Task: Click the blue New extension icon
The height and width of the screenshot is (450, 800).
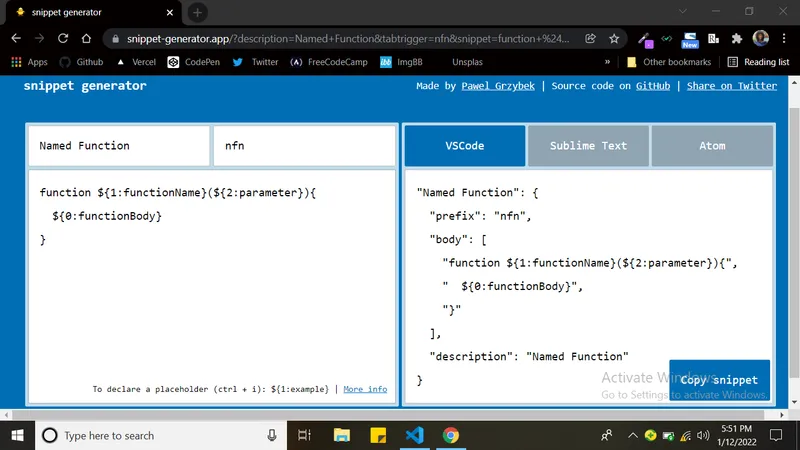Action: [x=690, y=40]
